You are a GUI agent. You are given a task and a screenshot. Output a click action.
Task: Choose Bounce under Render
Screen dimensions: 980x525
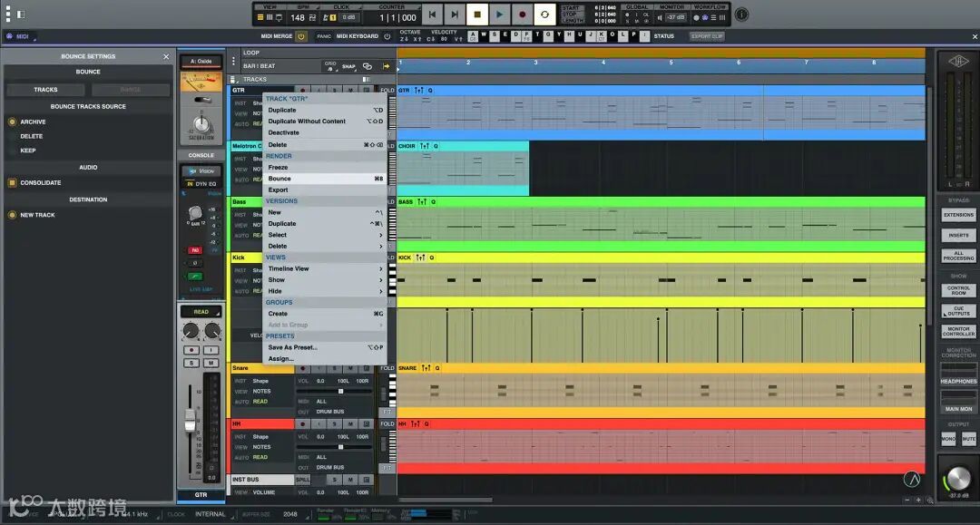tap(324, 179)
